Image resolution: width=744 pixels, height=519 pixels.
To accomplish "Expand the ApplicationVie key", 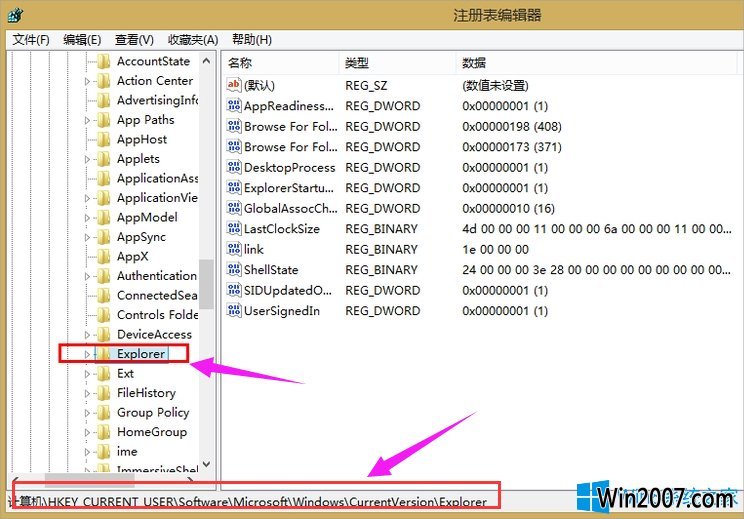I will [87, 198].
